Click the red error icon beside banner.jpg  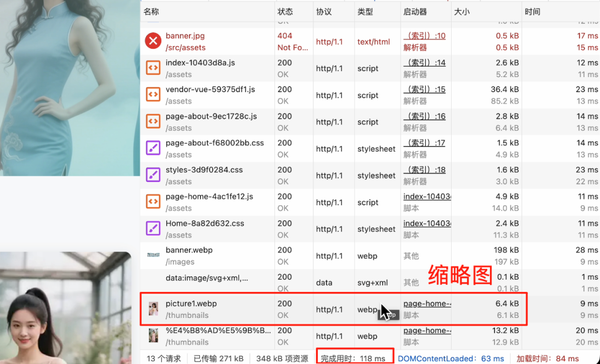[153, 41]
